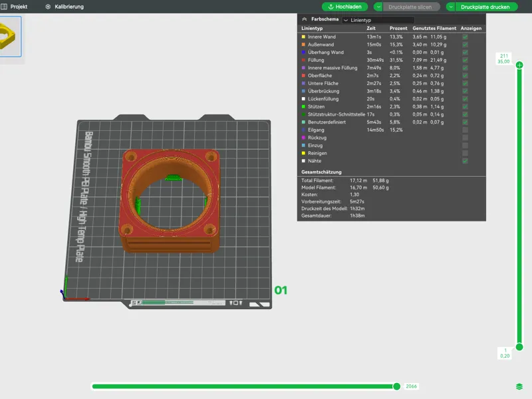Click the upload icon in Hochladen button
Viewport: 532px width, 399px height.
click(x=331, y=7)
